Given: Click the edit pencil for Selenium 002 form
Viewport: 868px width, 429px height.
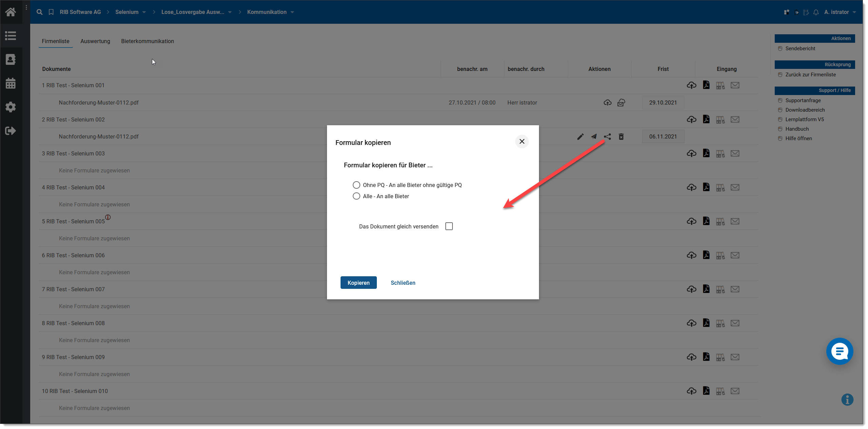Looking at the screenshot, I should tap(580, 136).
